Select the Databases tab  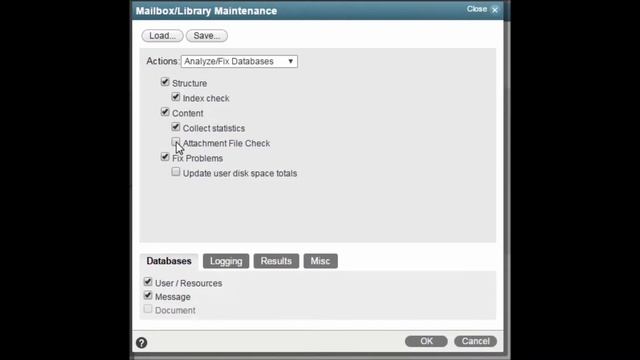point(169,261)
